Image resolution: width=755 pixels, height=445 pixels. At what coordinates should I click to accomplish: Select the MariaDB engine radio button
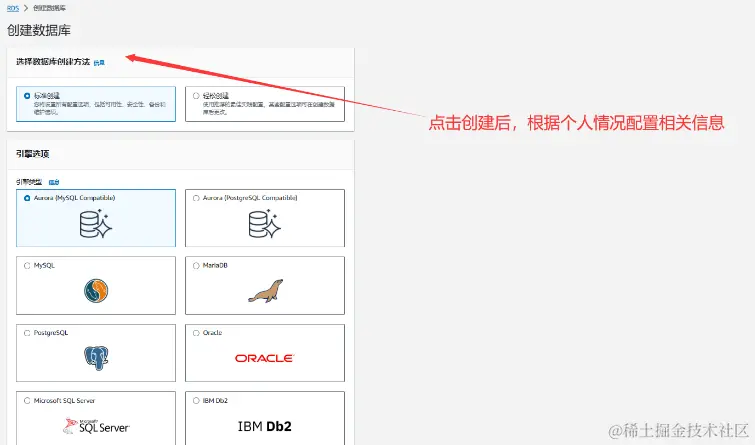[196, 265]
